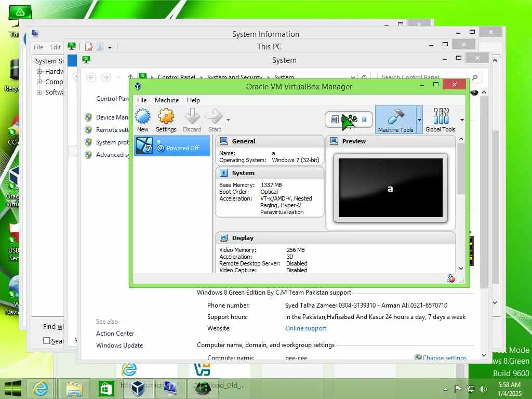Open Edit menu in System Information window

(55, 47)
